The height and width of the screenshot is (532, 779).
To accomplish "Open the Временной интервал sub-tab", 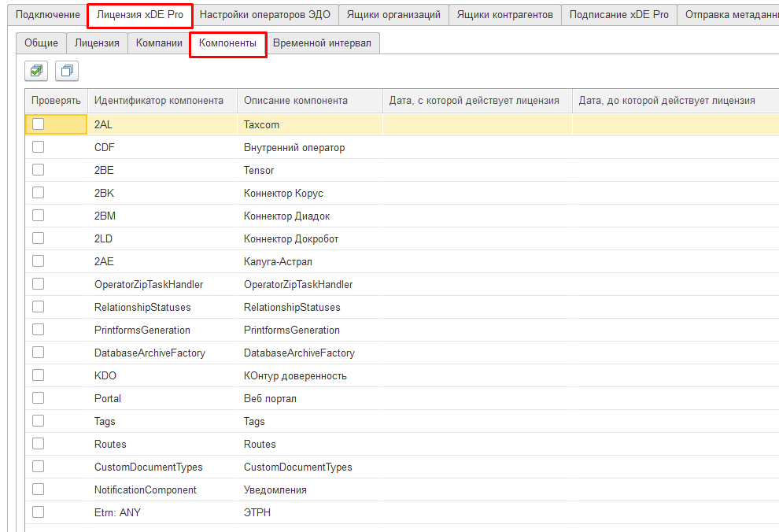I will coord(322,43).
